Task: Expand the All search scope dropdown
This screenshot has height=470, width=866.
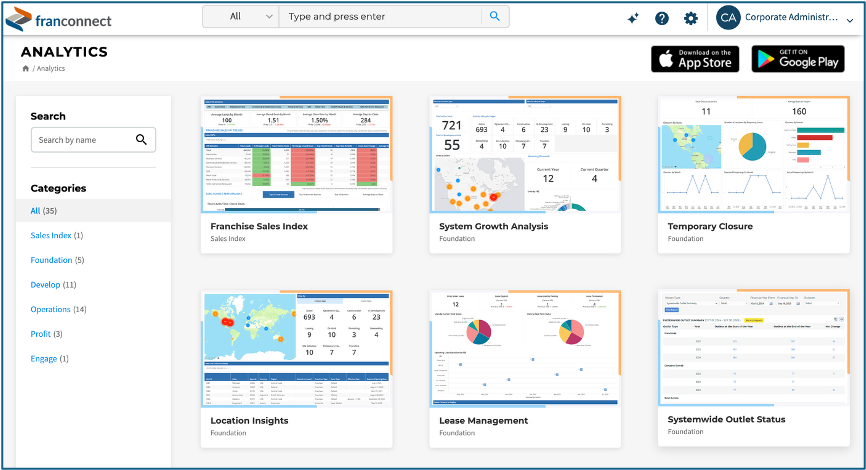Action: tap(240, 17)
